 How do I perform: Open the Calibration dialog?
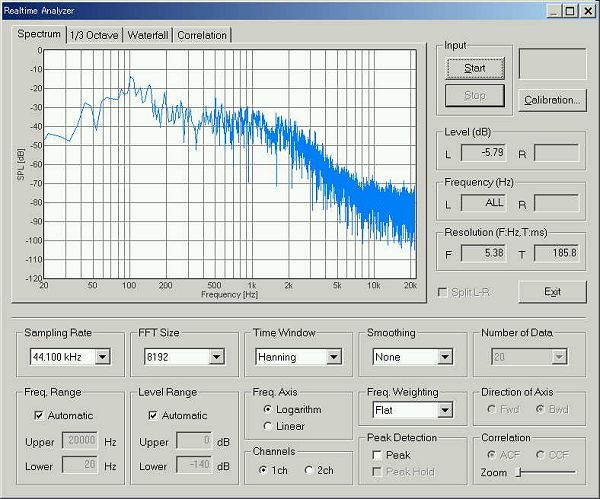pos(551,100)
